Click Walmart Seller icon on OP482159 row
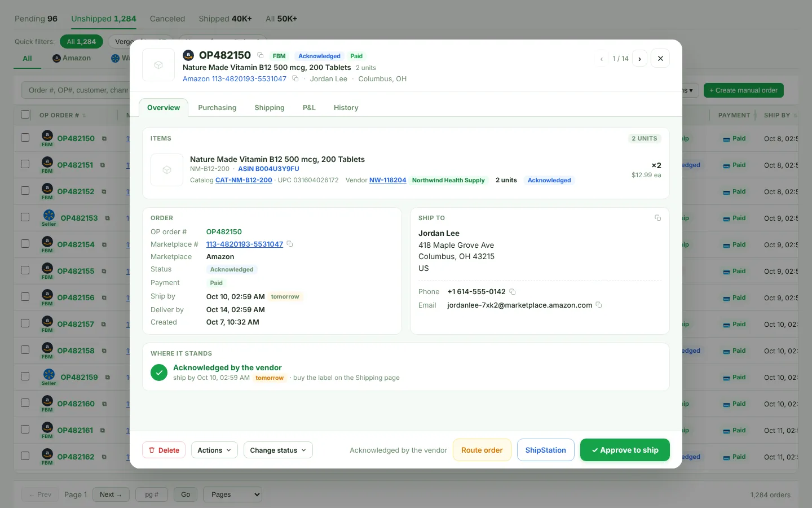This screenshot has height=508, width=812. point(49,374)
